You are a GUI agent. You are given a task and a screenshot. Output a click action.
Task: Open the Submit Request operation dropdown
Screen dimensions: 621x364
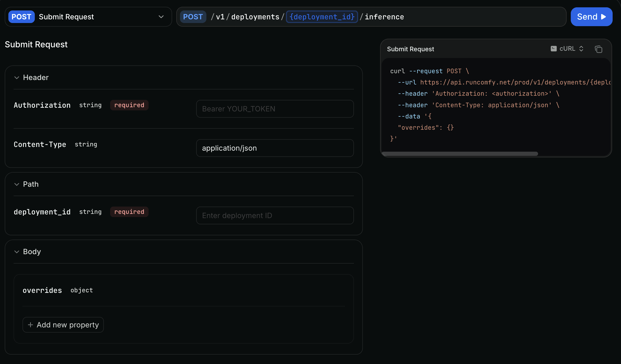[161, 17]
